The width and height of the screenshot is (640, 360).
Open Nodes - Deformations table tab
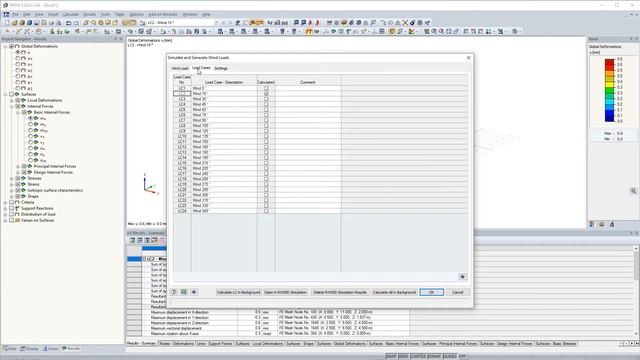[x=176, y=344]
